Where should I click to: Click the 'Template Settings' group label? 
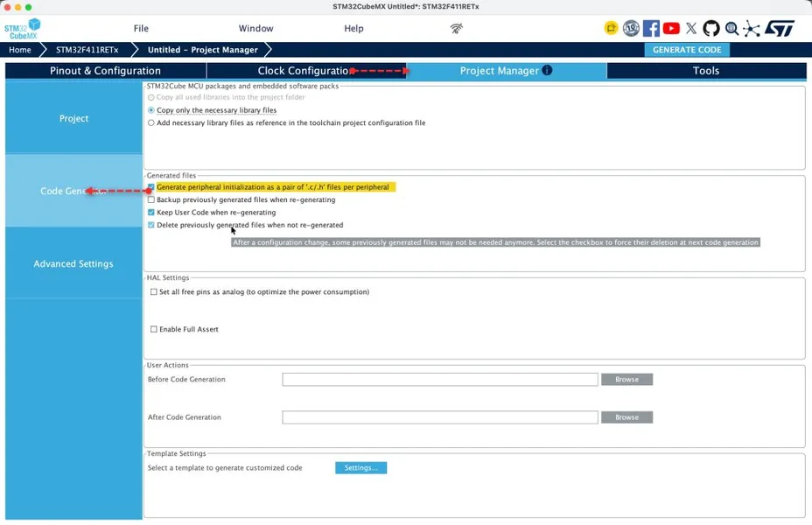coord(177,453)
